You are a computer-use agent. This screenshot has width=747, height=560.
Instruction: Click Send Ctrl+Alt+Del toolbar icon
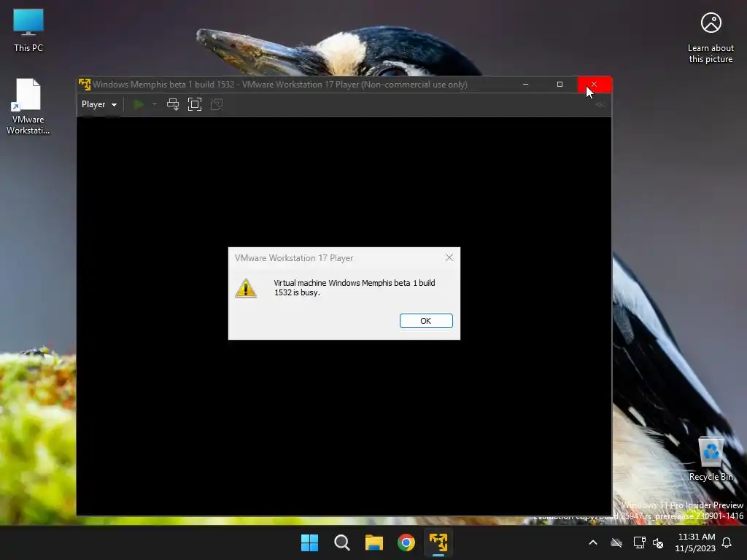point(173,104)
